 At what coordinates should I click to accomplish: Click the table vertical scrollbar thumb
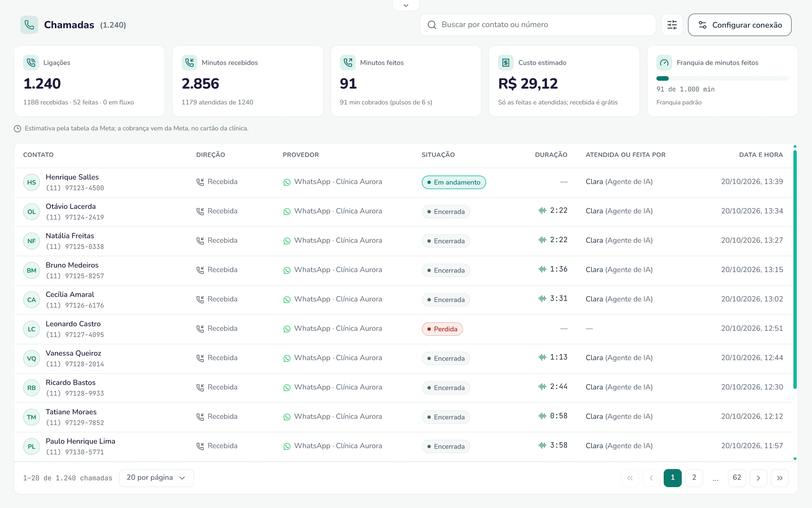coord(795,270)
